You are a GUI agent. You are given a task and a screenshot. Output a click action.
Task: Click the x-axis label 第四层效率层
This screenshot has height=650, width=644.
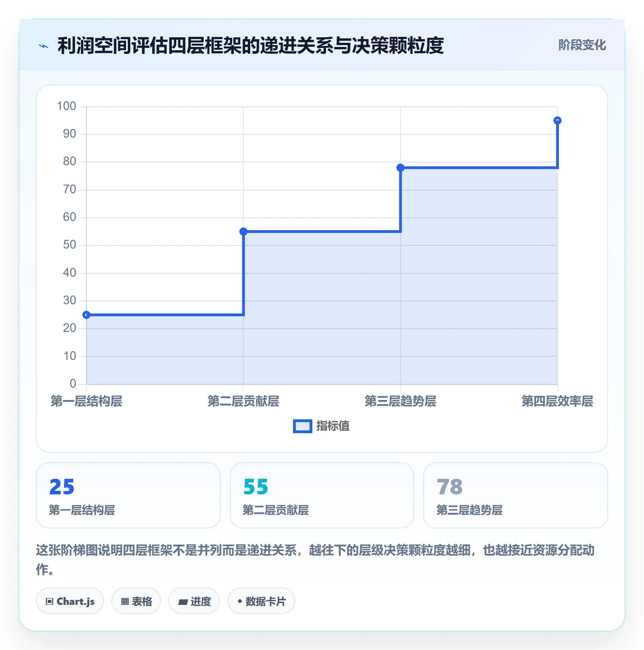558,401
